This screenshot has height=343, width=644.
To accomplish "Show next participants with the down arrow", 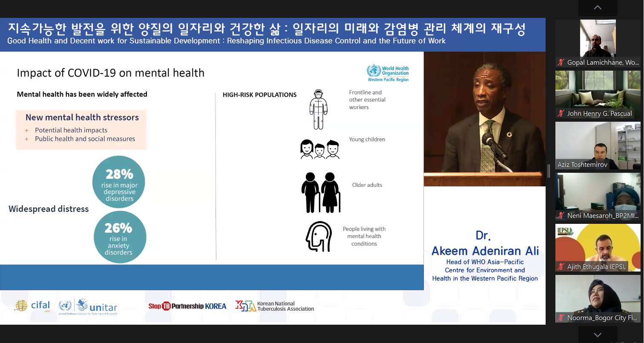I will pyautogui.click(x=598, y=335).
